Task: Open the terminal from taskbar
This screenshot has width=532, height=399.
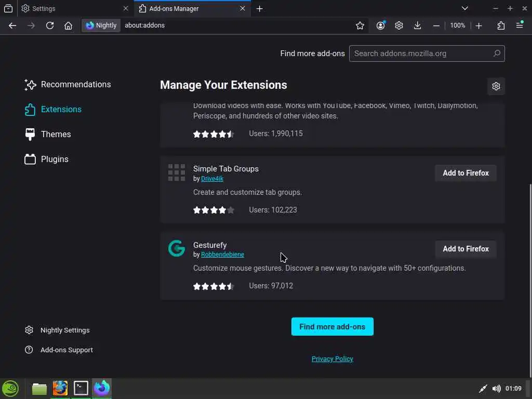Action: pyautogui.click(x=81, y=389)
